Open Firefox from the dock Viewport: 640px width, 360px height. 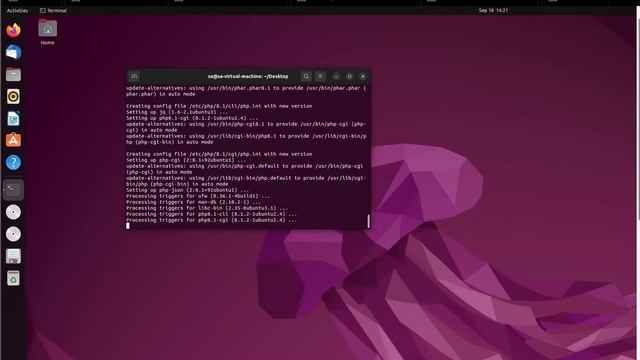tap(13, 30)
